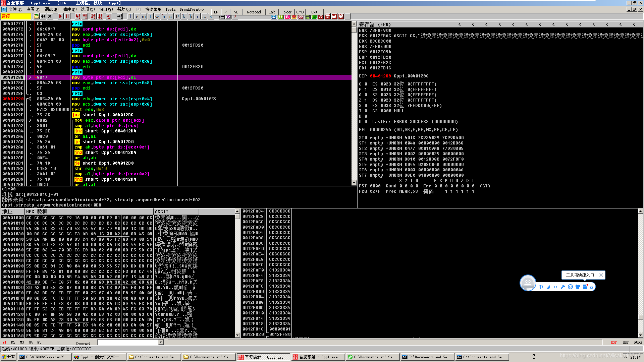Open threads window with 't' button
The height and width of the screenshot is (362, 644).
[x=150, y=16]
